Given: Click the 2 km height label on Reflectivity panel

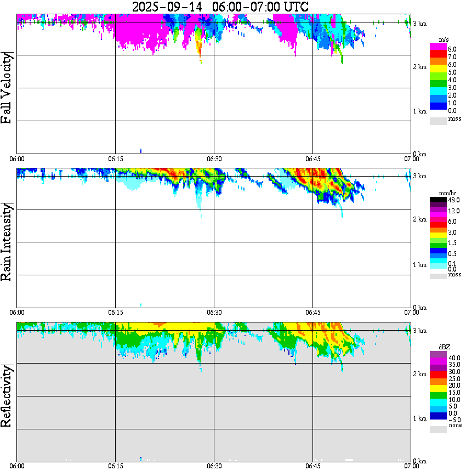Looking at the screenshot, I should tap(420, 374).
